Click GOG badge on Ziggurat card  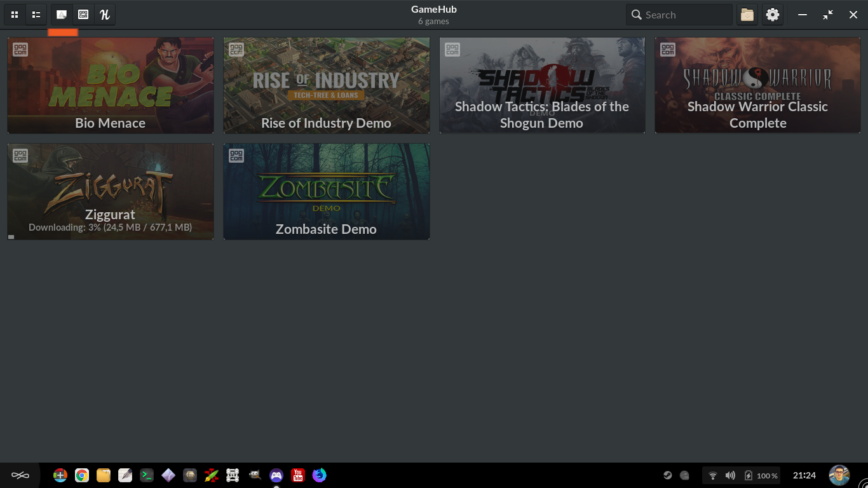point(20,156)
